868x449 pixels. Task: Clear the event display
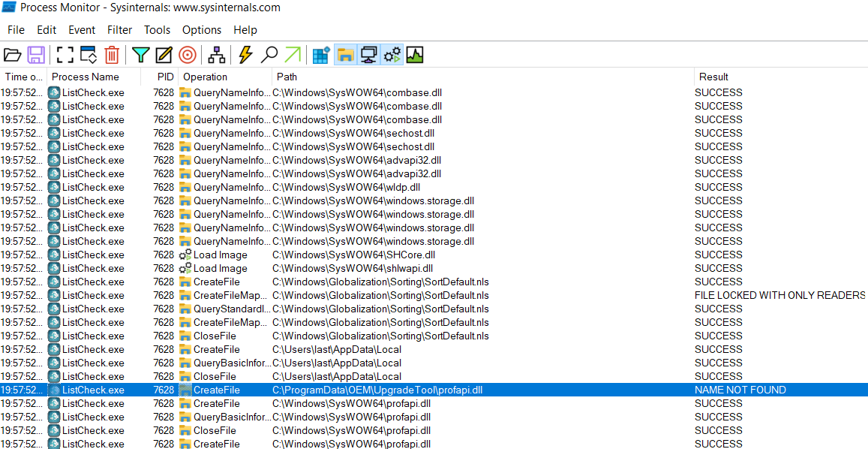coord(112,54)
